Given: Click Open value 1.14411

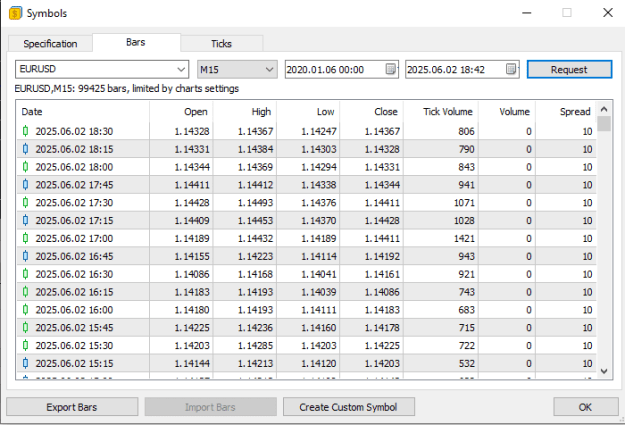Looking at the screenshot, I should tap(192, 185).
